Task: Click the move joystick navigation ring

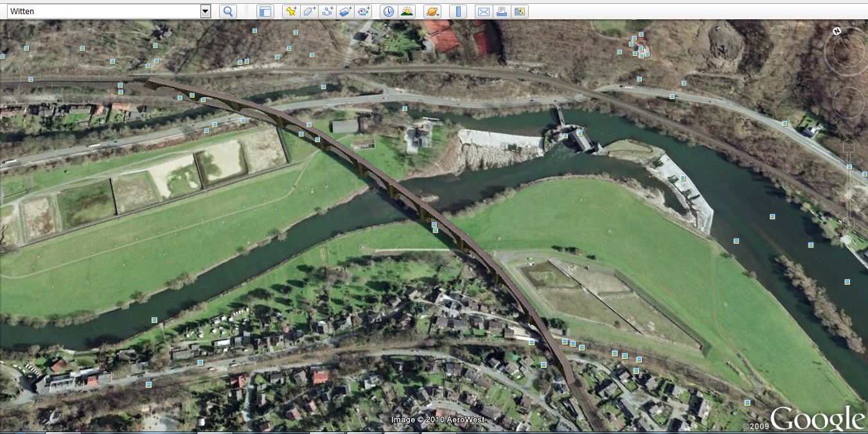Action: click(x=848, y=102)
